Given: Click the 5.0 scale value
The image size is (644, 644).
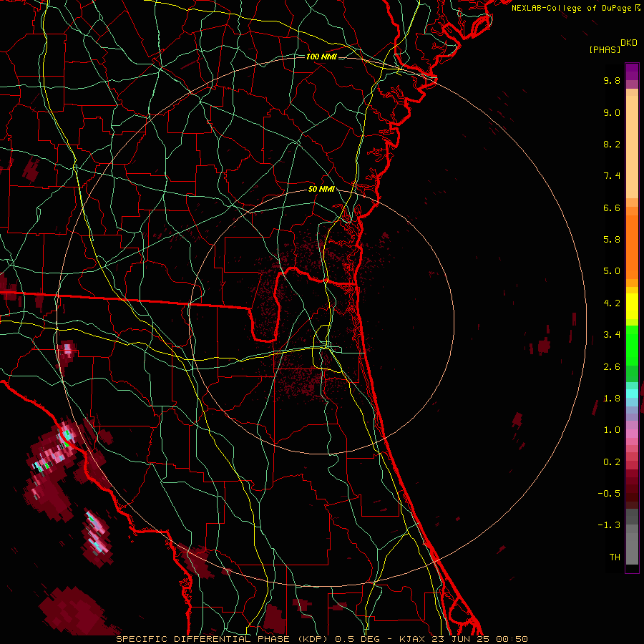Looking at the screenshot, I should (612, 271).
